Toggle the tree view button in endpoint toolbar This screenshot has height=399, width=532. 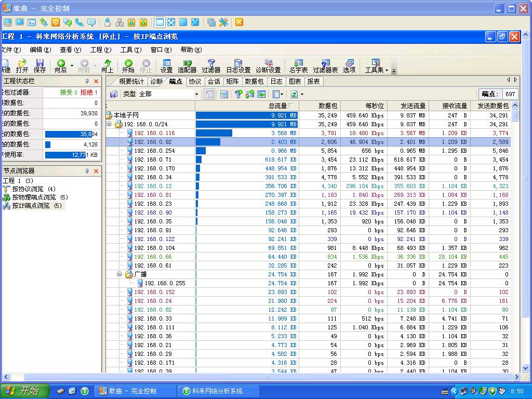click(209, 94)
